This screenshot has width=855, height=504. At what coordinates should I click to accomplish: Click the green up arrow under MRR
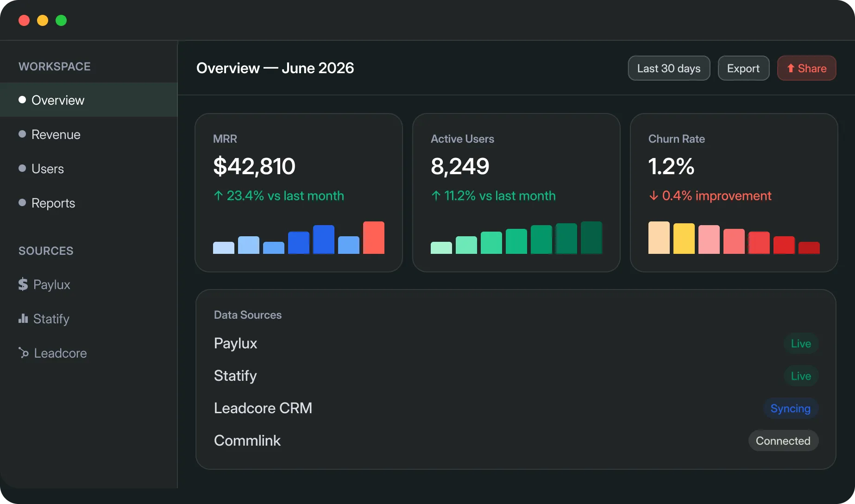pyautogui.click(x=218, y=195)
